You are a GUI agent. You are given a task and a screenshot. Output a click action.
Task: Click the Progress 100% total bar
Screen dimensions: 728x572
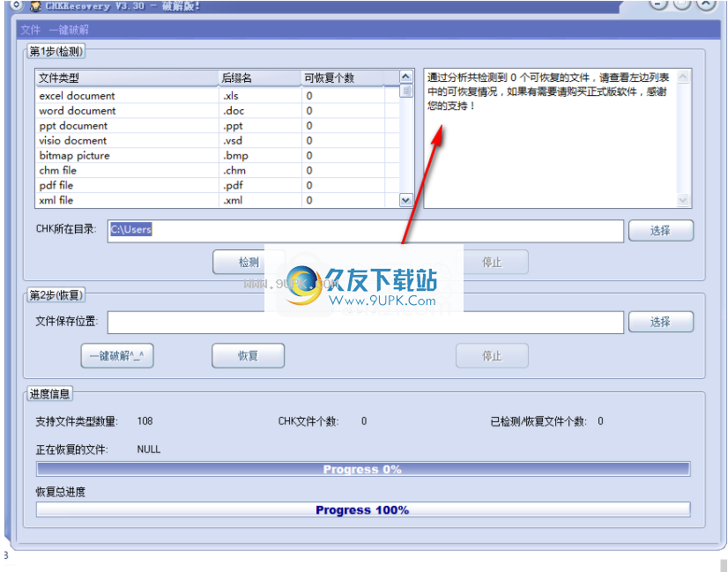point(363,509)
